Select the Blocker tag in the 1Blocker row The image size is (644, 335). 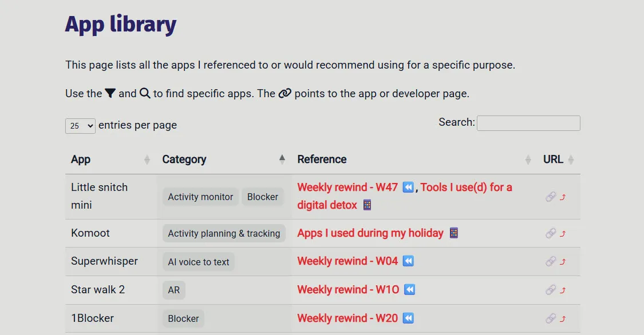[x=183, y=318]
